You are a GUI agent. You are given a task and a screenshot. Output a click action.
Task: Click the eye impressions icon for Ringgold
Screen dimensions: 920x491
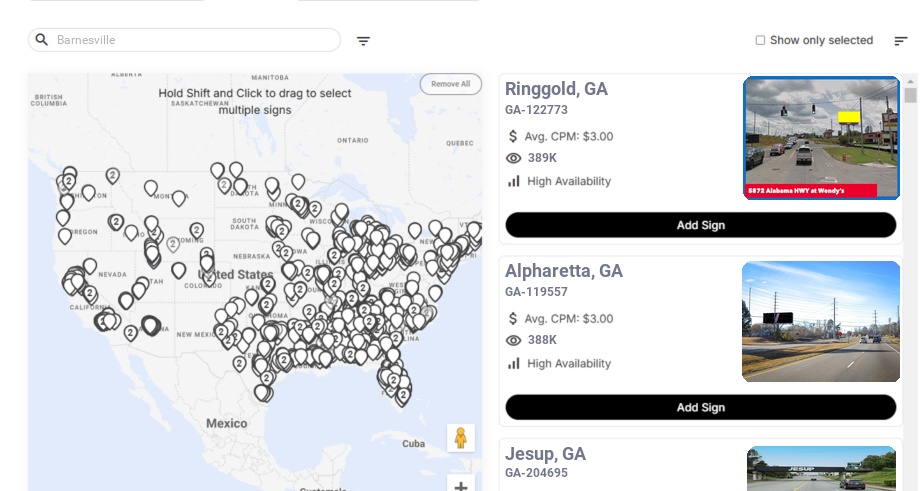(514, 158)
